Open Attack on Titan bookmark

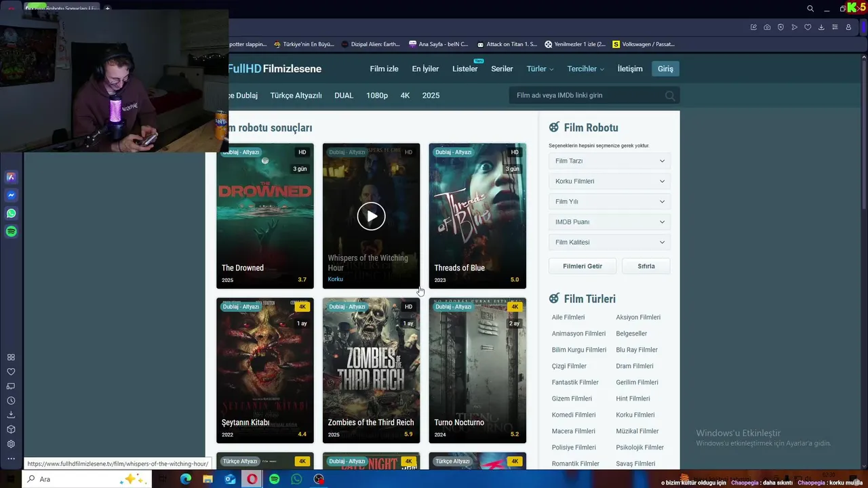pos(506,44)
